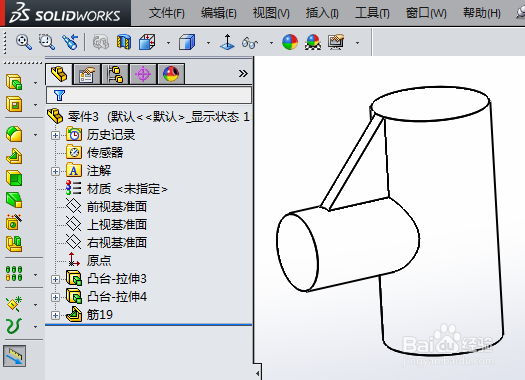
Task: Click the Section View icon
Action: (124, 43)
